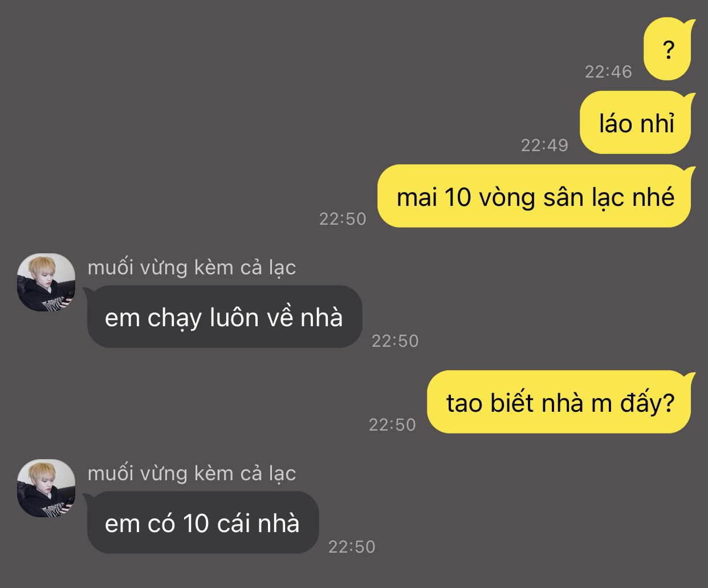Click the 22:49 timestamp
Screen dimensions: 708x588
click(544, 145)
